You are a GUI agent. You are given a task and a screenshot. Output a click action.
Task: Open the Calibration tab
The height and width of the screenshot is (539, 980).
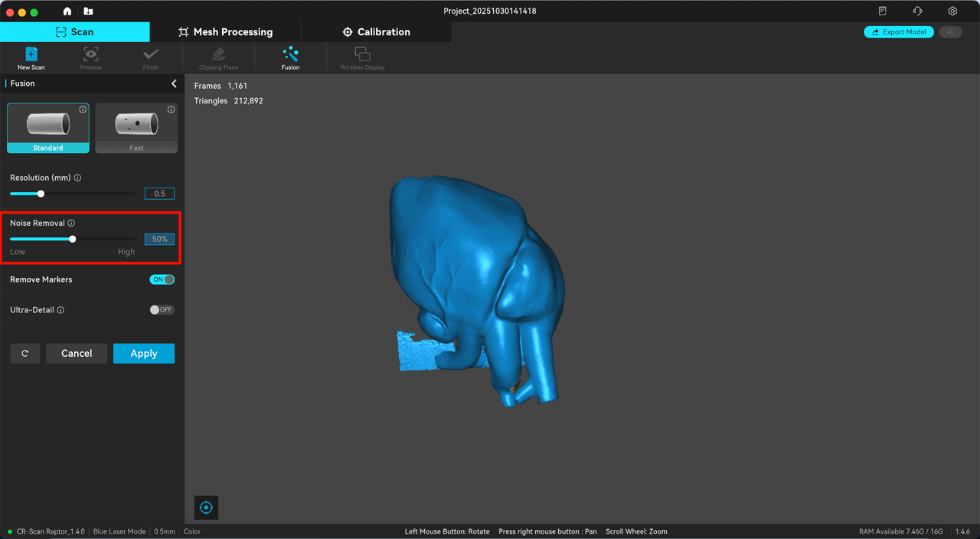pos(376,32)
